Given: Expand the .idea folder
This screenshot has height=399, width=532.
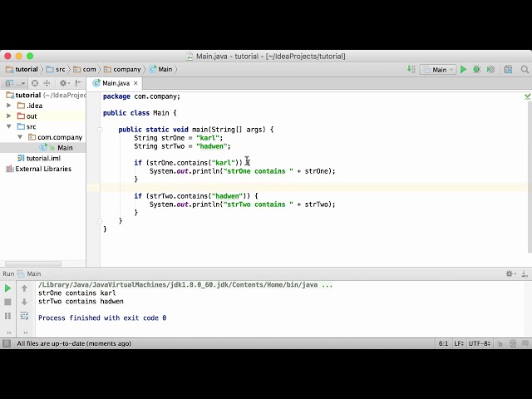Looking at the screenshot, I should click(x=9, y=106).
